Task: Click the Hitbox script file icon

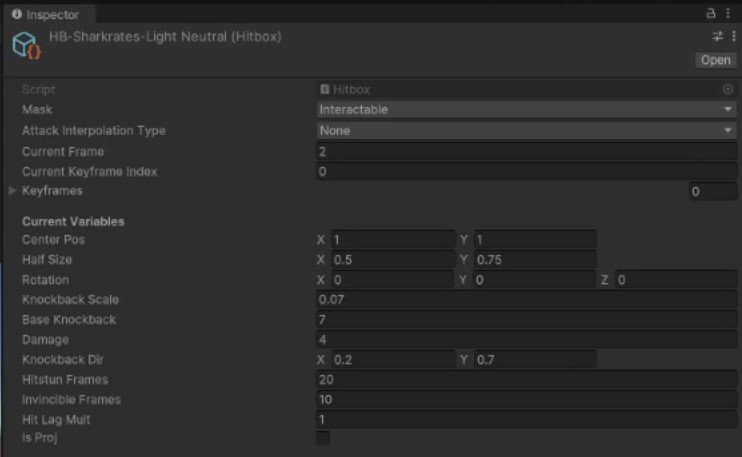Action: pos(325,90)
